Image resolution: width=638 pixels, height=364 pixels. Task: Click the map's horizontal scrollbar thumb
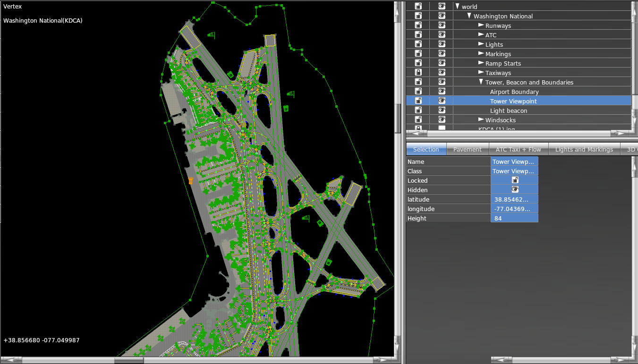129,360
